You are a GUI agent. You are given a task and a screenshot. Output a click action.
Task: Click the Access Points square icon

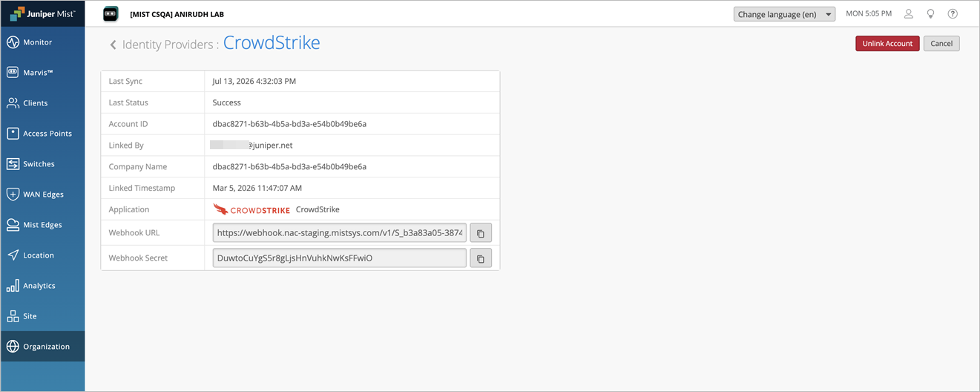[x=13, y=134]
